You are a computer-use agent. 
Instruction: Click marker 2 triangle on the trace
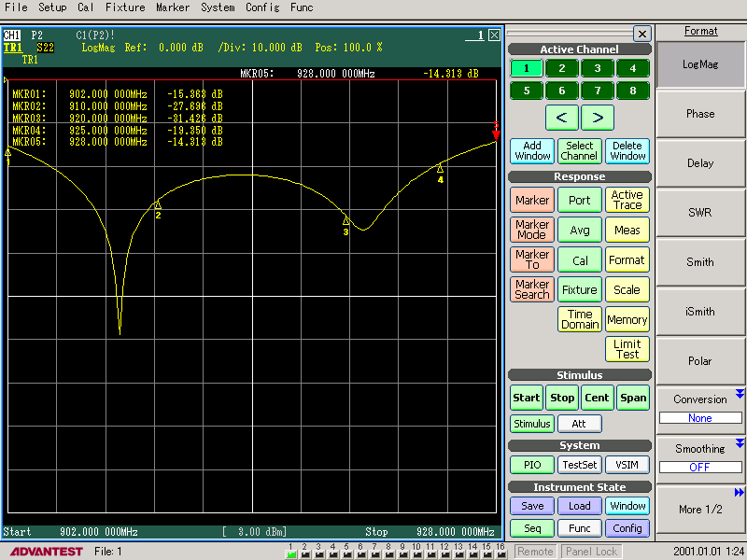coord(158,204)
